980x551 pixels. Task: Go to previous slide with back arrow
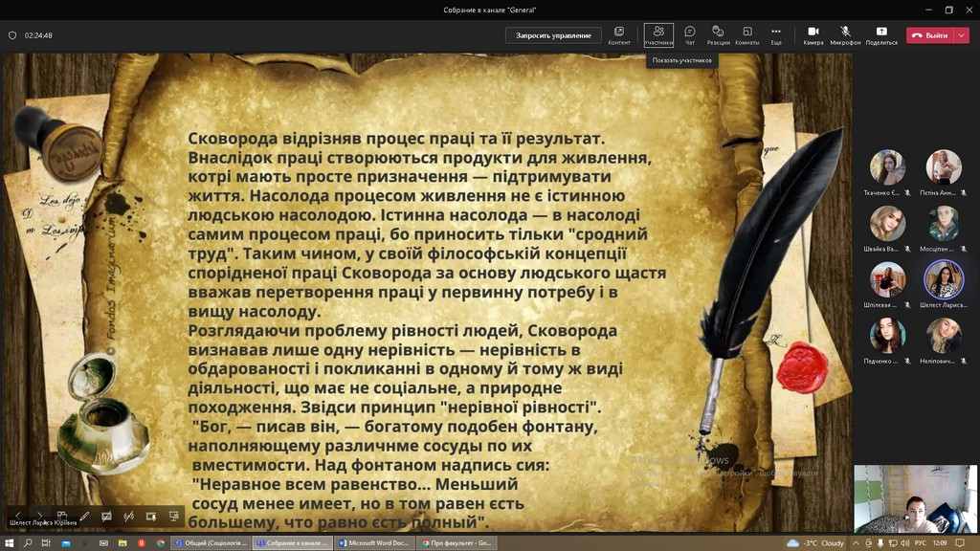tap(17, 516)
